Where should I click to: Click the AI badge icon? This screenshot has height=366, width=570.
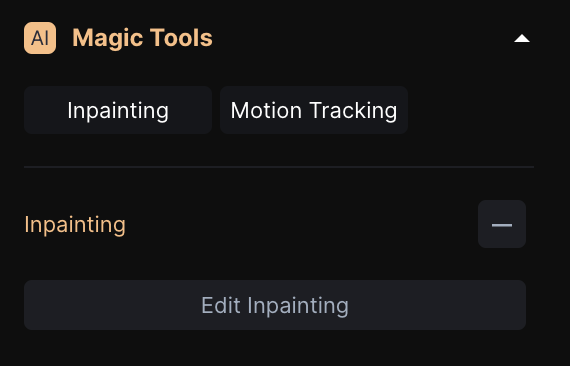coord(40,38)
